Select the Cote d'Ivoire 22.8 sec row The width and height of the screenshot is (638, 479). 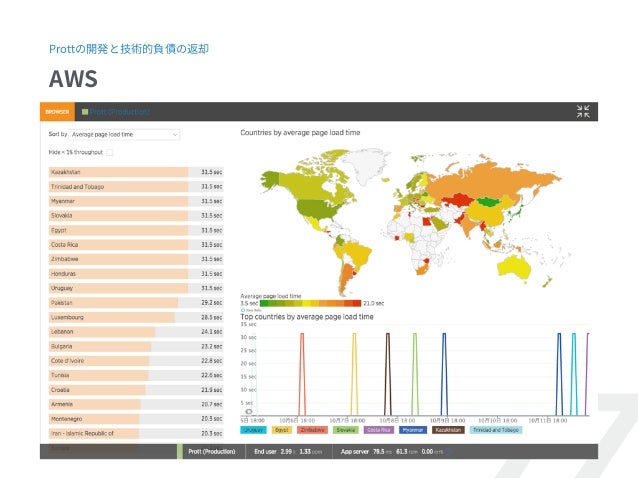click(136, 361)
